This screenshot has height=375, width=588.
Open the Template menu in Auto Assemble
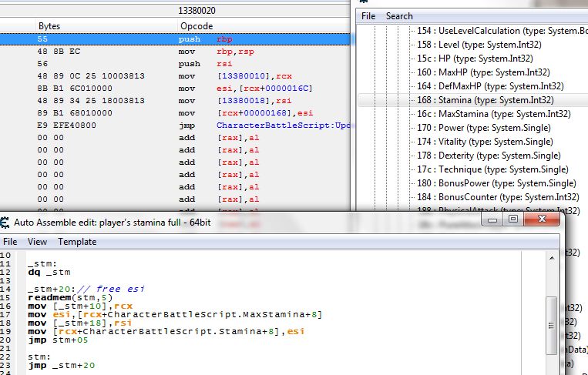pos(77,241)
